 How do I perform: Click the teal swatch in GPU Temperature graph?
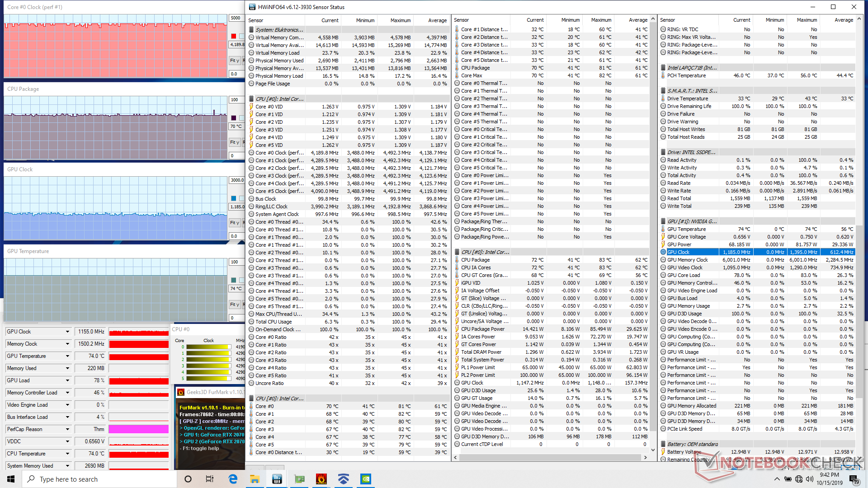(x=233, y=280)
